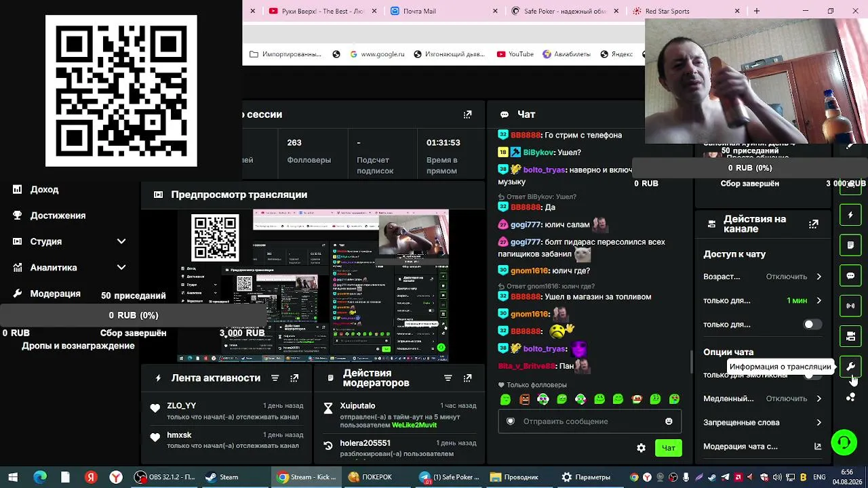The width and height of the screenshot is (868, 488).
Task: Open the Изгоняющий дьявола bookmark
Action: coord(449,54)
